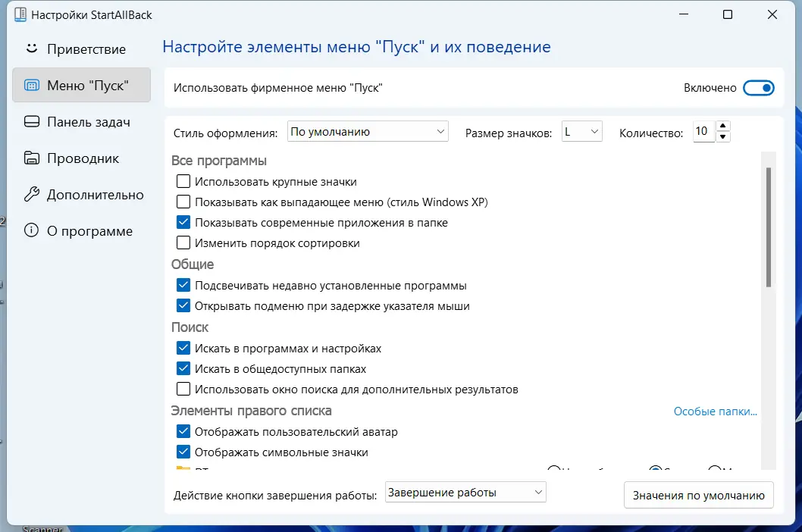Open Действие кнопки завершения работы dropdown
This screenshot has height=532, width=802.
tap(465, 491)
